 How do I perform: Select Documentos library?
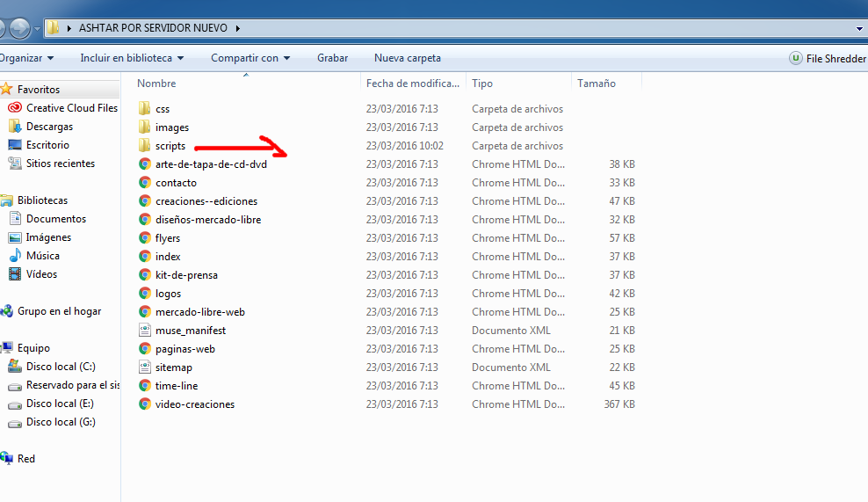pyautogui.click(x=56, y=218)
